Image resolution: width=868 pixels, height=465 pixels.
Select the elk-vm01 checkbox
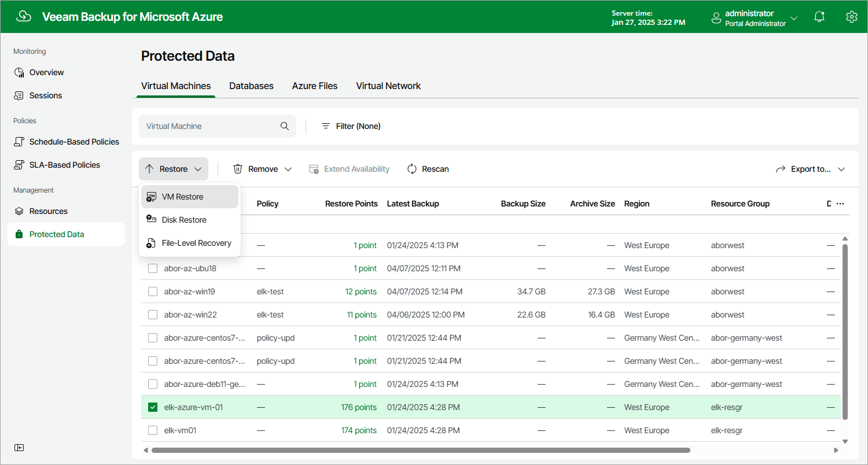pos(152,430)
